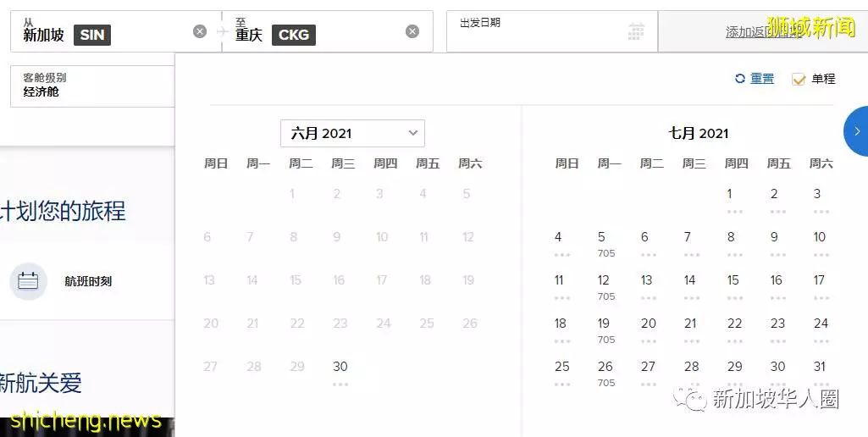Click the 添加返回日期 link

763,32
